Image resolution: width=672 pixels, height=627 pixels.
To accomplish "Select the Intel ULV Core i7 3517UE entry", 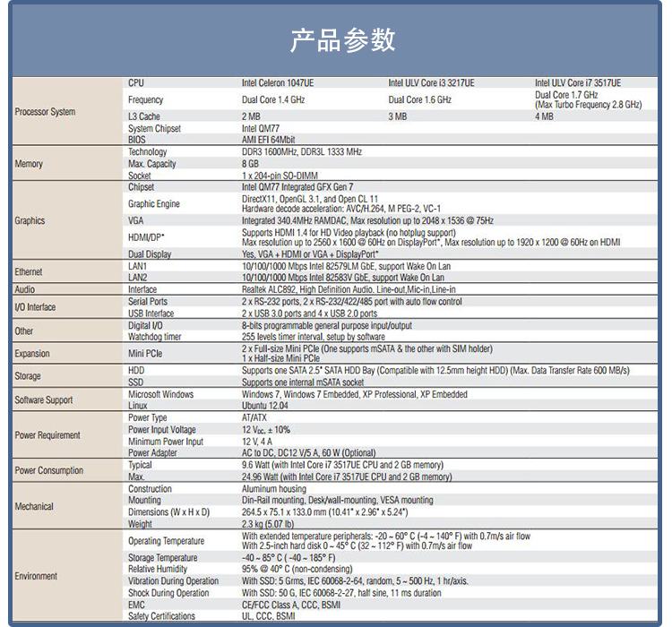I will click(x=578, y=82).
